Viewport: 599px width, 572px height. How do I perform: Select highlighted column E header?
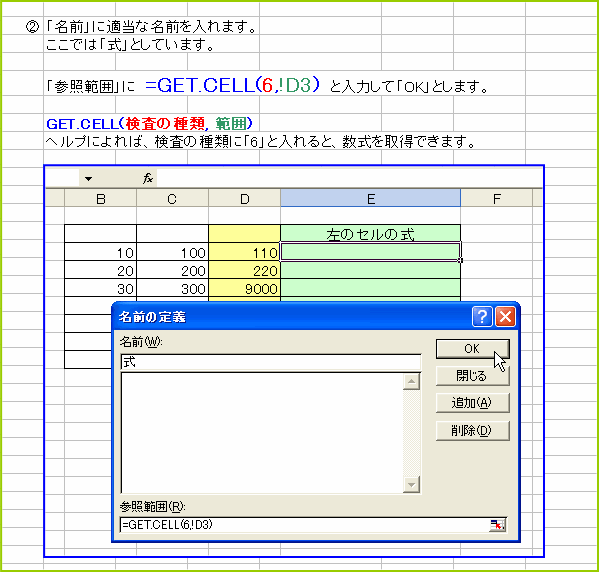[x=371, y=199]
